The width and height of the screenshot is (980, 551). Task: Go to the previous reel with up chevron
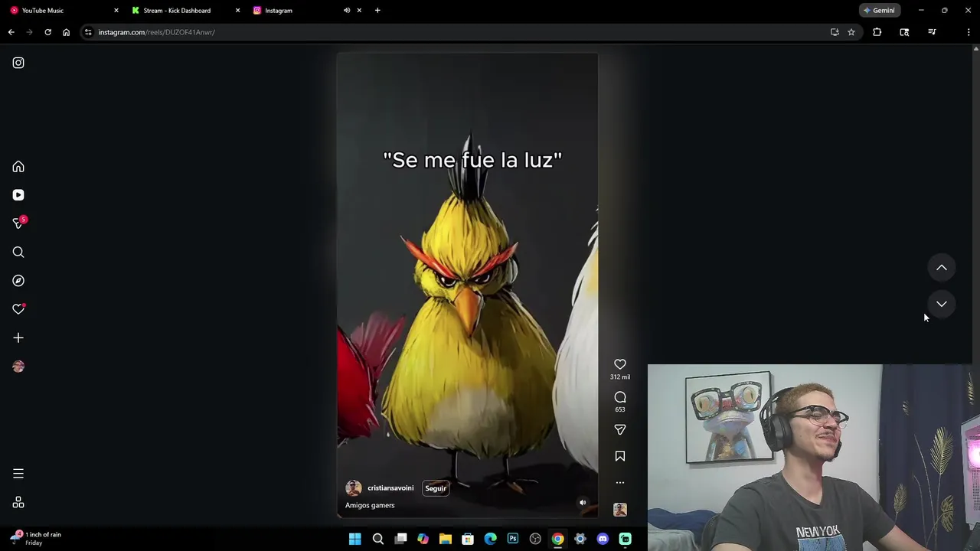(942, 268)
